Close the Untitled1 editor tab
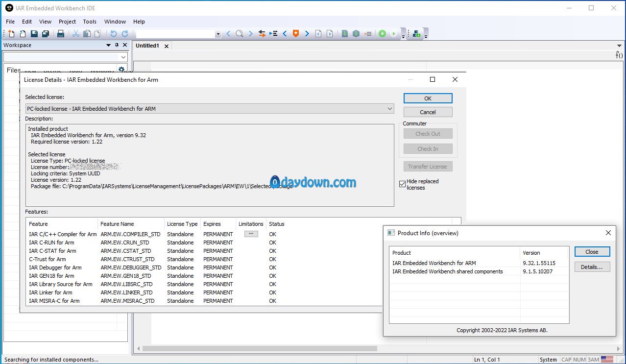Screen dimensions: 626x364 coord(167,46)
